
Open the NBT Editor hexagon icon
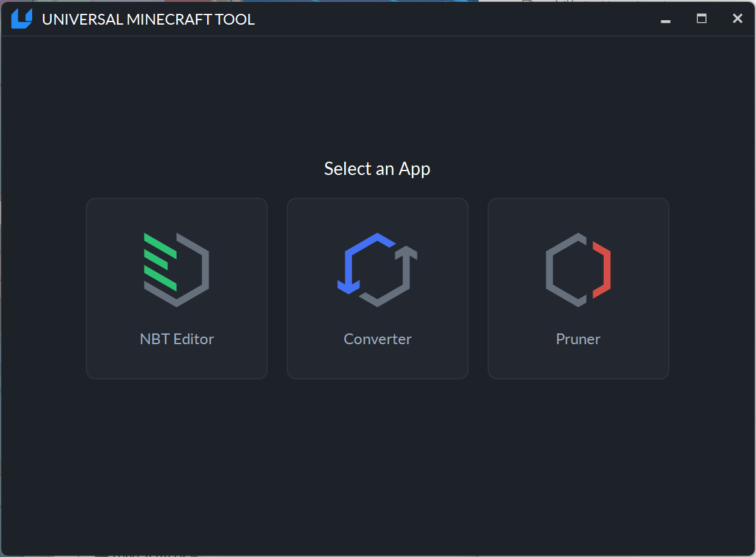[x=176, y=270]
